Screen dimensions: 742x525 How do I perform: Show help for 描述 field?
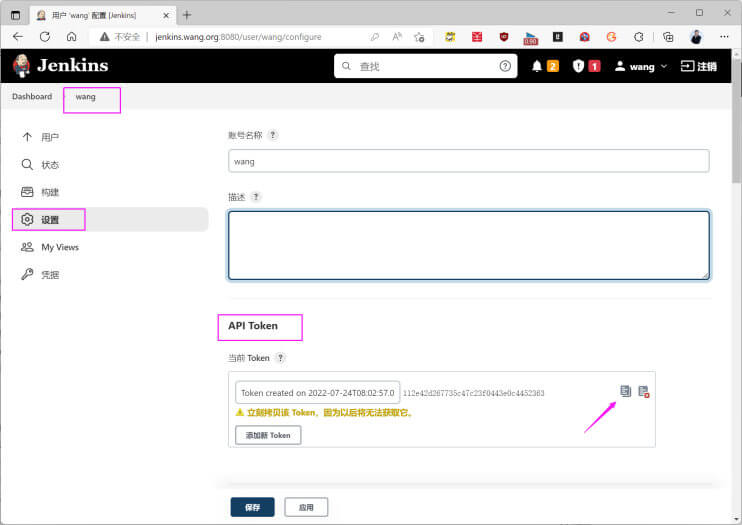256,196
